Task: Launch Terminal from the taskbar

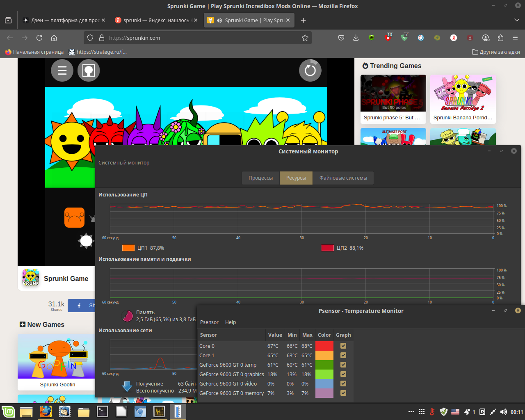Action: [x=103, y=411]
